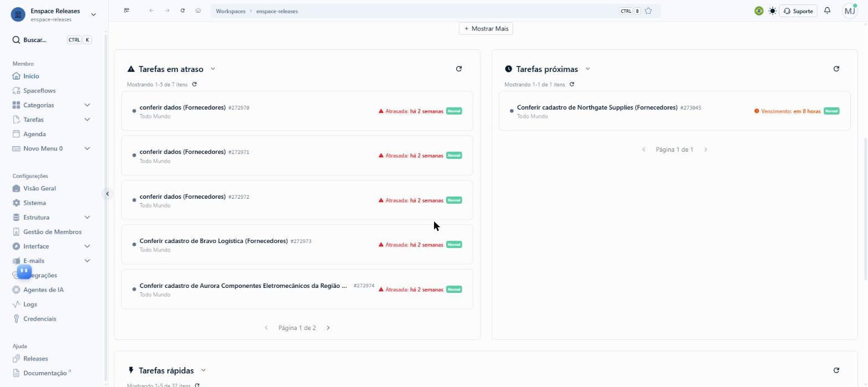This screenshot has height=387, width=868.
Task: Open task Conferir cadastro de Bravo Logística
Action: click(297, 245)
